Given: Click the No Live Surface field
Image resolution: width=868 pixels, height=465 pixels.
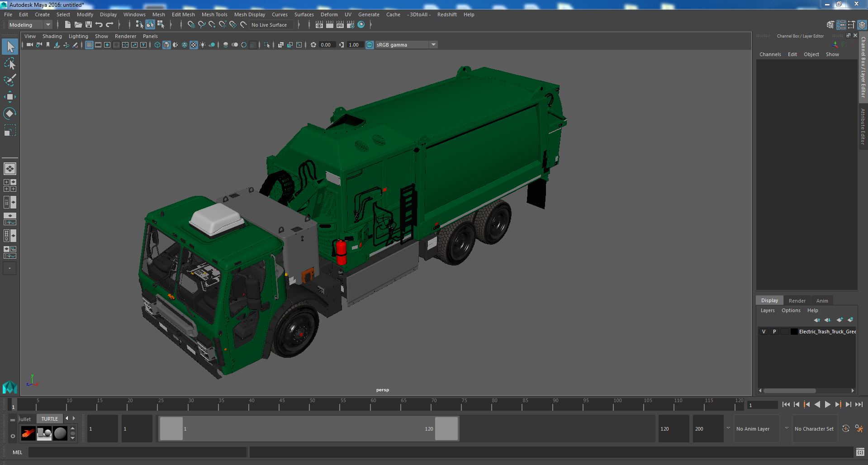Looking at the screenshot, I should tap(272, 25).
